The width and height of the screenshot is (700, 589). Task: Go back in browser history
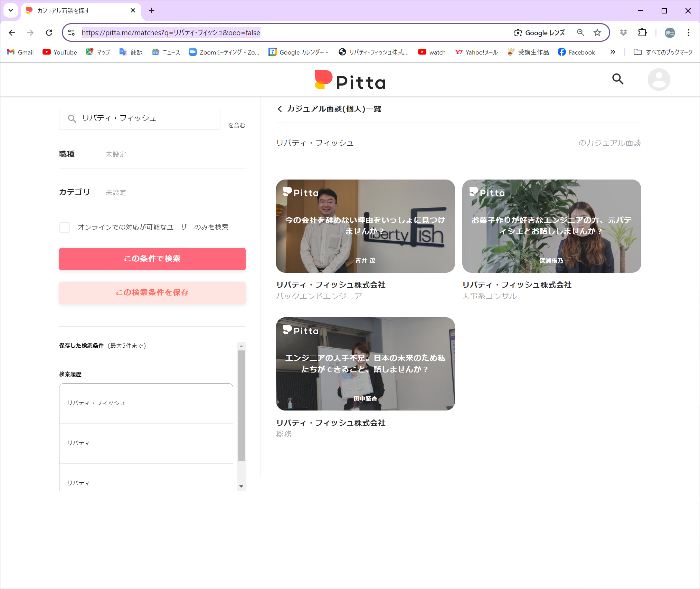tap(12, 33)
